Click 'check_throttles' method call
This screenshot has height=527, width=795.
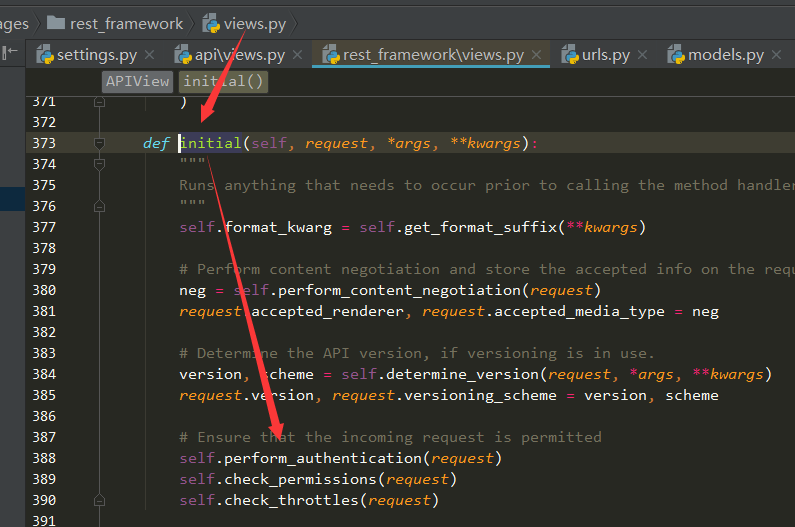tap(292, 501)
